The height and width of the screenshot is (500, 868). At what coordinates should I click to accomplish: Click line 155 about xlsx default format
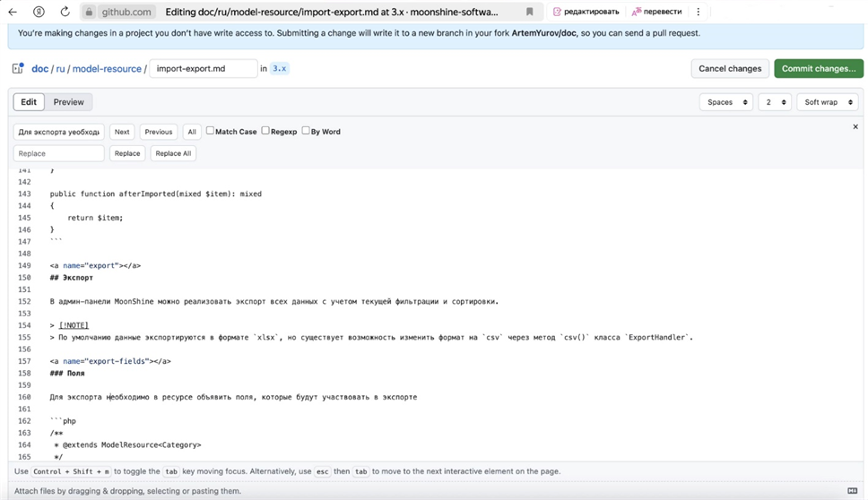click(371, 338)
